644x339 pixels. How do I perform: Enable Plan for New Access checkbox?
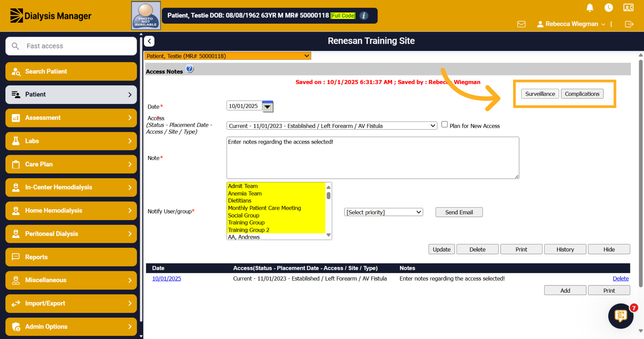(444, 124)
